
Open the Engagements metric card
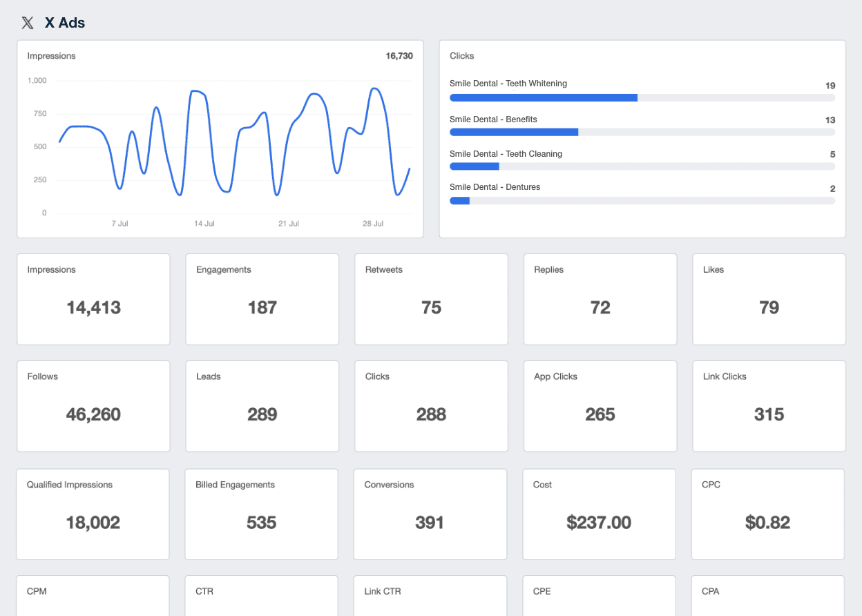click(x=262, y=299)
